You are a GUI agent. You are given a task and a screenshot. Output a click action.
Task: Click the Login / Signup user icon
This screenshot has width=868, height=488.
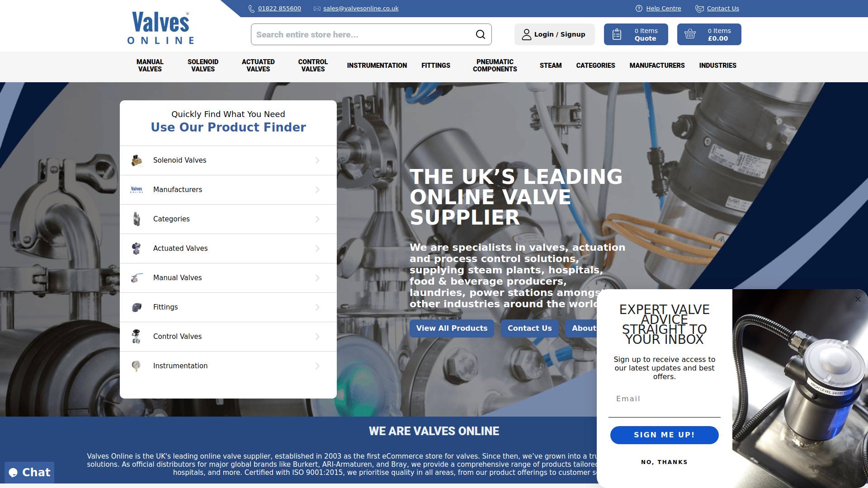coord(527,34)
